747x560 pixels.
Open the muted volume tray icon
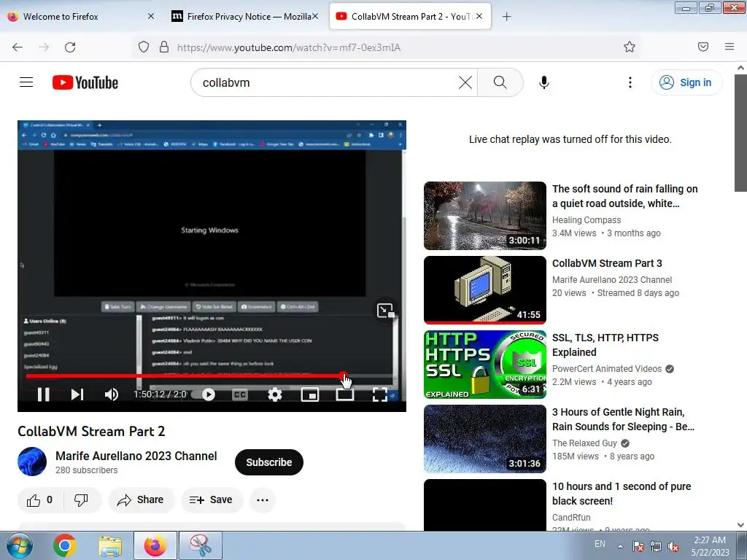673,547
